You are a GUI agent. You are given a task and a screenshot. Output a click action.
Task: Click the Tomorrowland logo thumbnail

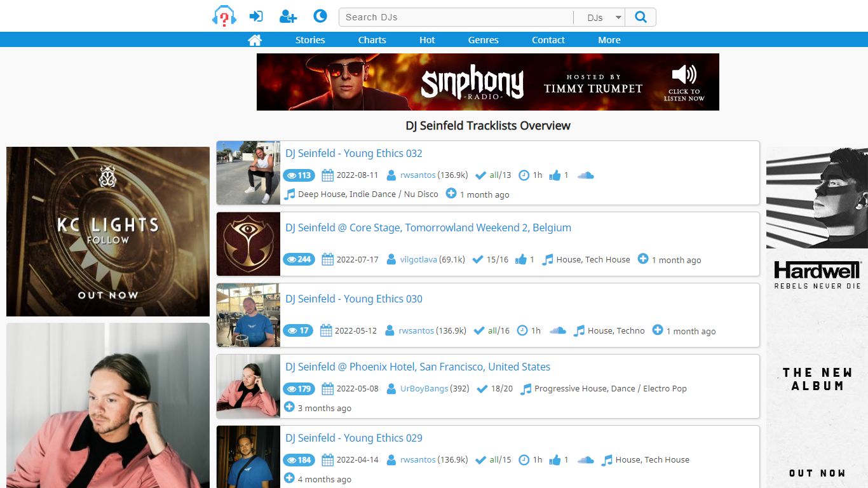tap(248, 244)
